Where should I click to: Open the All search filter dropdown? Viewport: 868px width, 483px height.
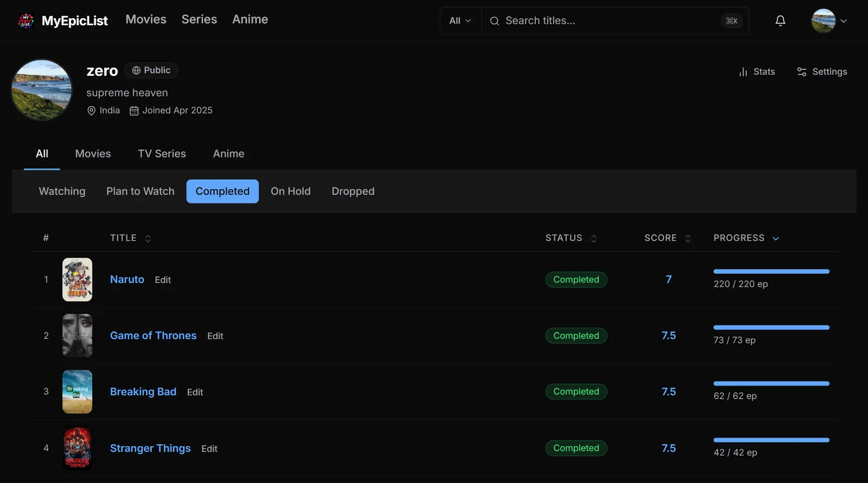(460, 21)
